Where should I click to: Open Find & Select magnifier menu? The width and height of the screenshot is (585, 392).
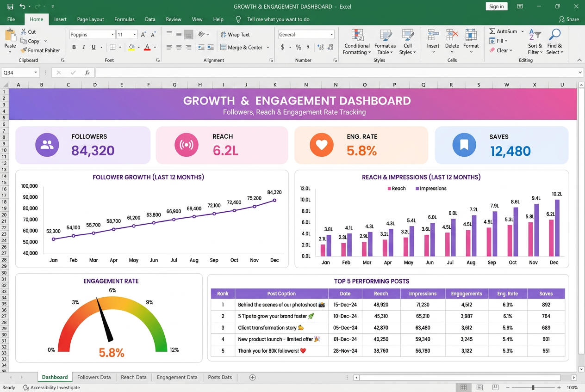click(x=554, y=42)
